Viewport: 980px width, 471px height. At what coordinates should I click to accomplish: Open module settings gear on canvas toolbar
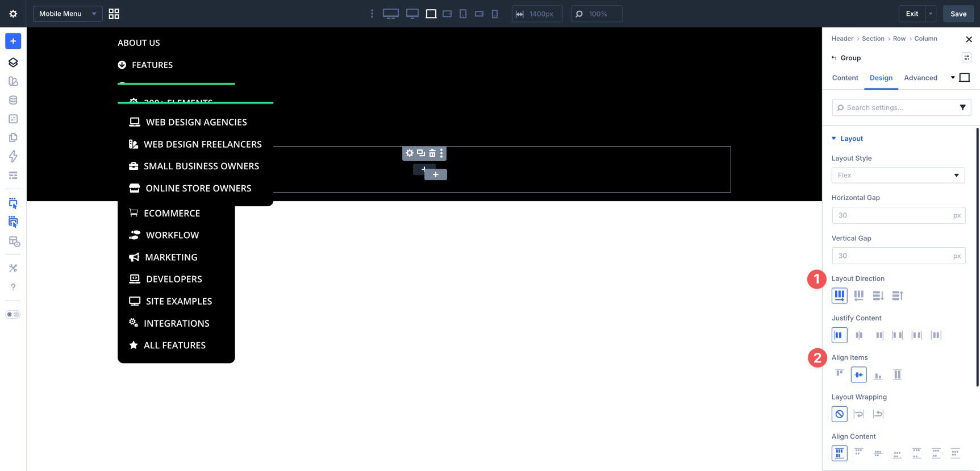pyautogui.click(x=409, y=153)
